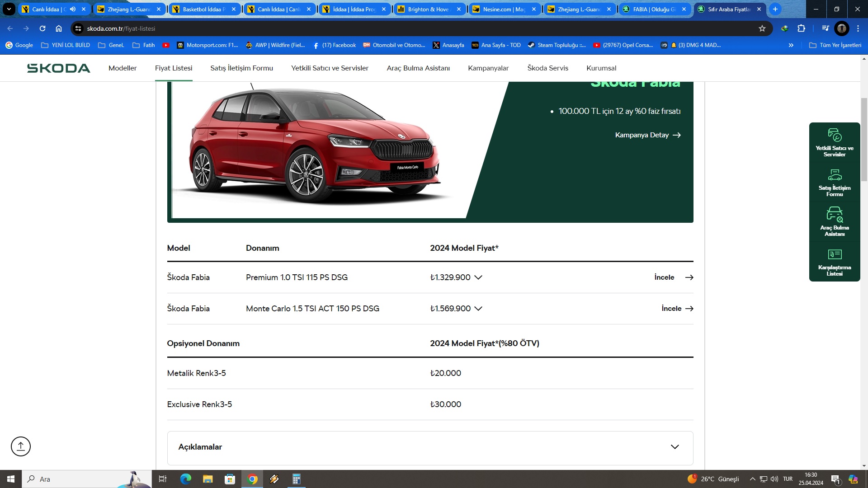Open Yetkili Satıcı ve Servisler sidebar icon
This screenshot has height=488, width=868.
click(x=835, y=143)
